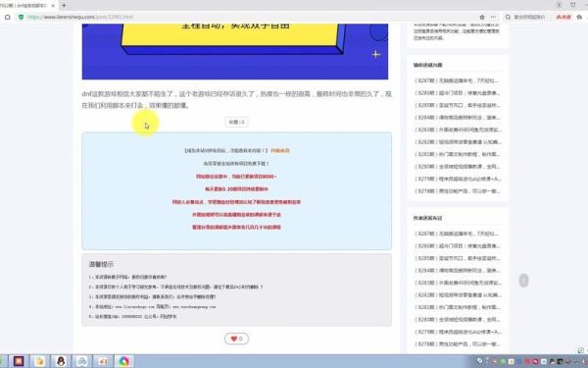Close the current dnf browser tab
This screenshot has width=588, height=368.
point(53,6)
